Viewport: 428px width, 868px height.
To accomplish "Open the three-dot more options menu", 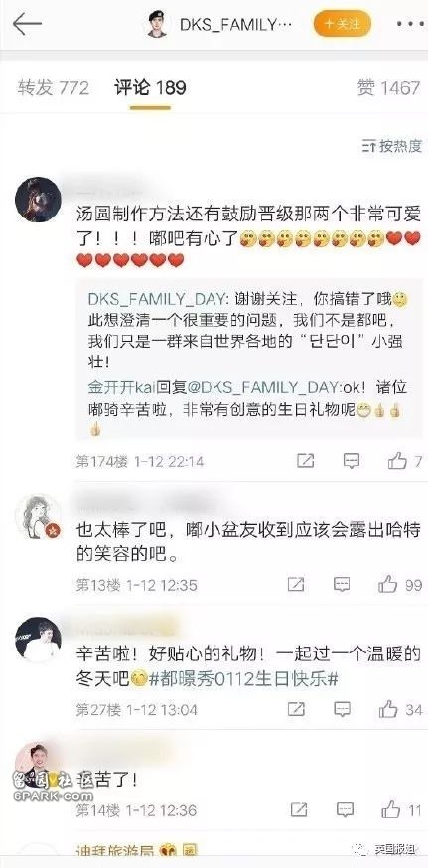I will 411,25.
